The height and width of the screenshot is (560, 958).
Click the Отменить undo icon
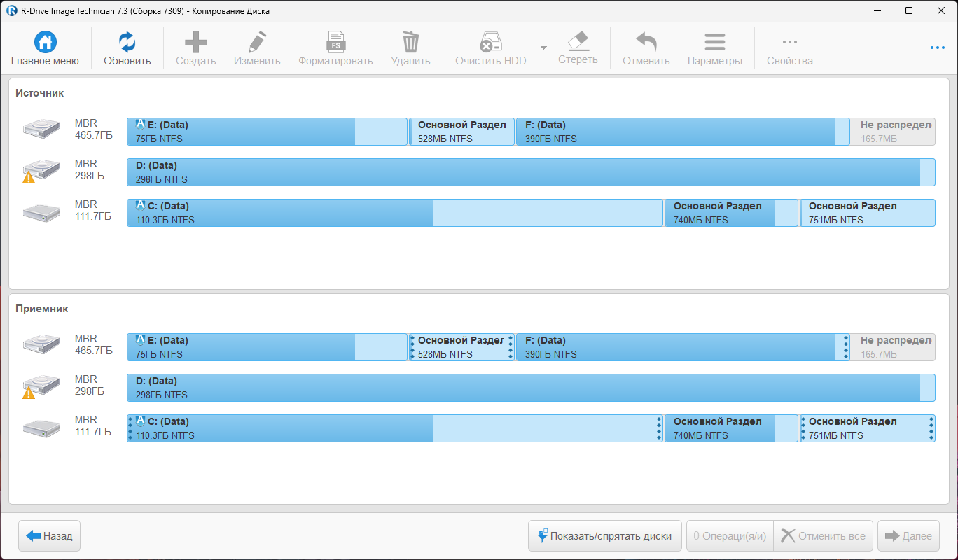[646, 42]
